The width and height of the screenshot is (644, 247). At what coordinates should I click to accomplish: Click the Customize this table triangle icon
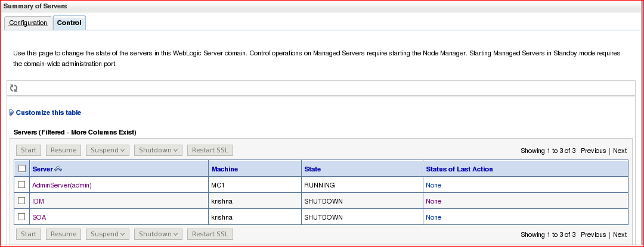12,112
